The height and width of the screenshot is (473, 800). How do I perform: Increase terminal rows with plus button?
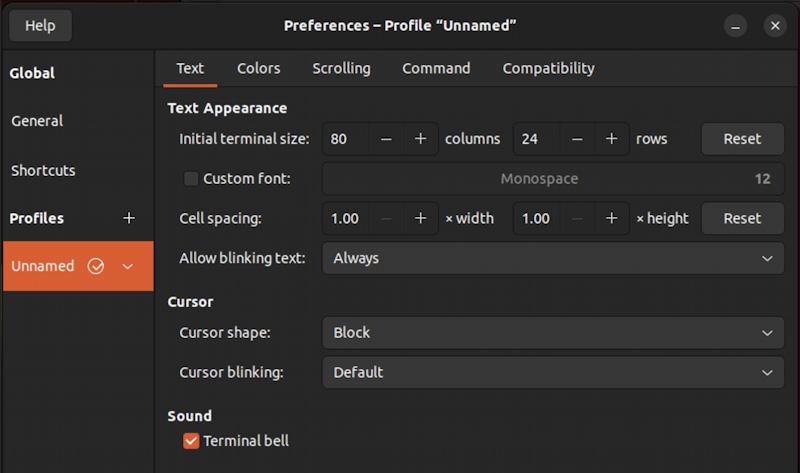coord(611,139)
